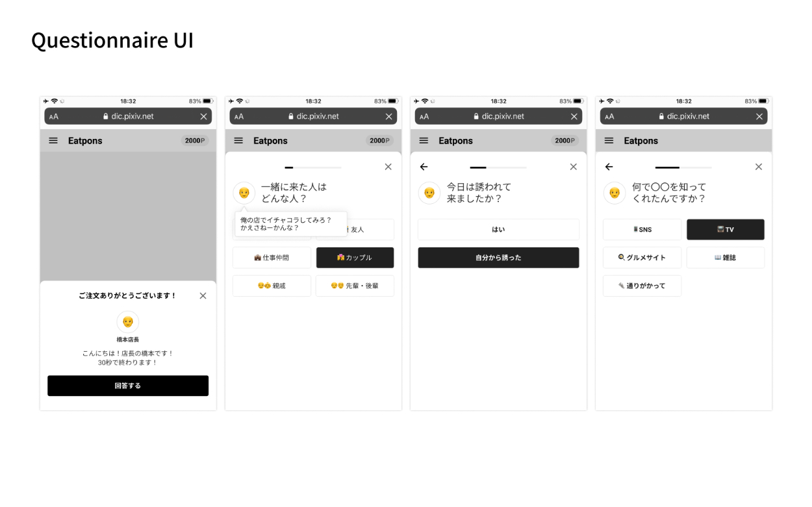
Task: Choose the はい answer
Action: coord(498,230)
